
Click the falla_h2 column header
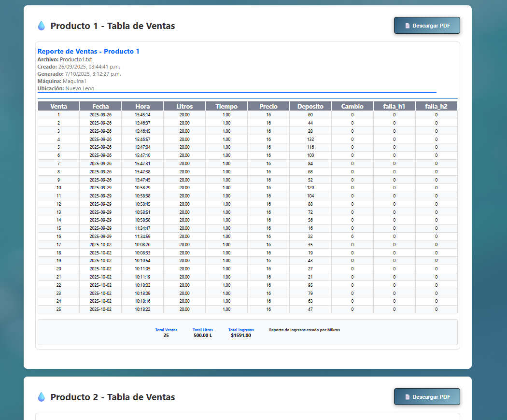(436, 106)
